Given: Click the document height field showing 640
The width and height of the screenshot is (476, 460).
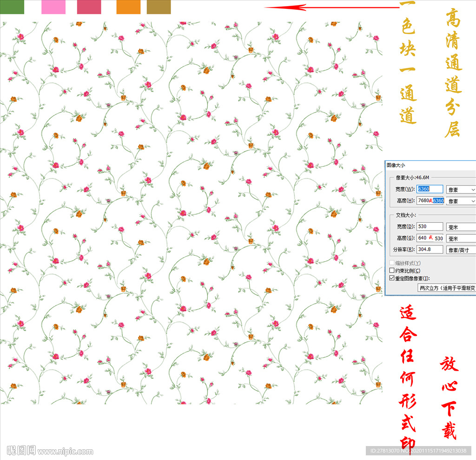Looking at the screenshot, I should coord(430,238).
